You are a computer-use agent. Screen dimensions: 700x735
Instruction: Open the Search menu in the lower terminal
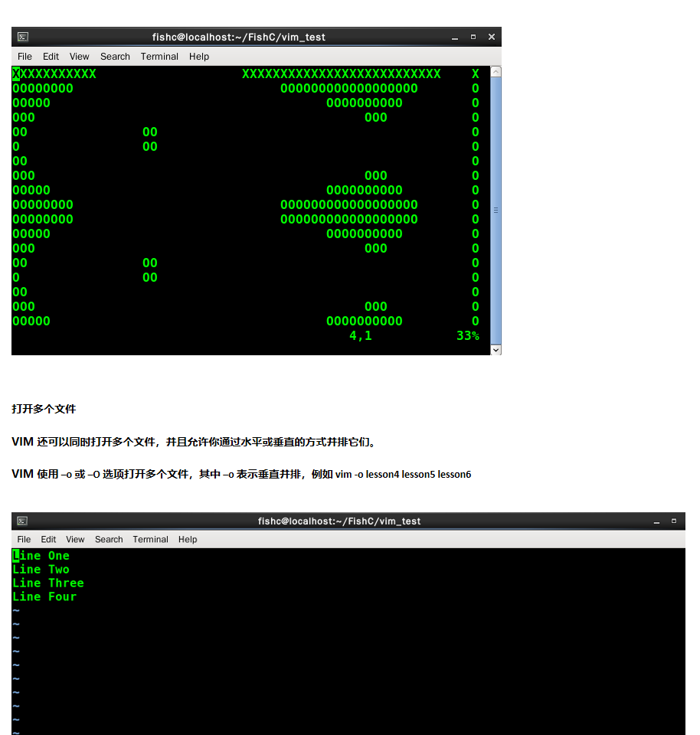pos(109,540)
